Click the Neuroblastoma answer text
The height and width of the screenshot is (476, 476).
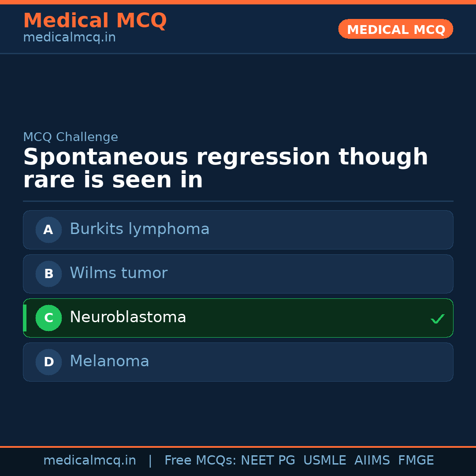128,317
